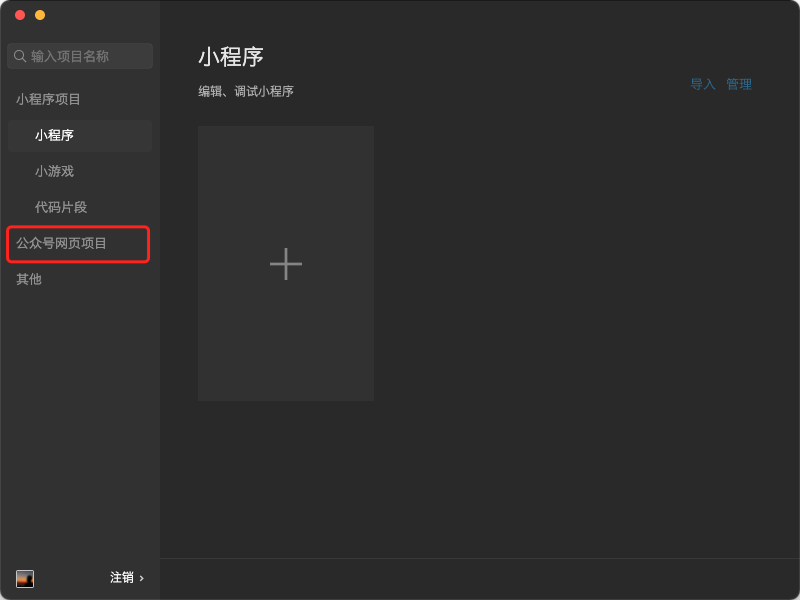Click the 编辑、调试小程序 subtitle text
The image size is (800, 600).
[x=246, y=91]
